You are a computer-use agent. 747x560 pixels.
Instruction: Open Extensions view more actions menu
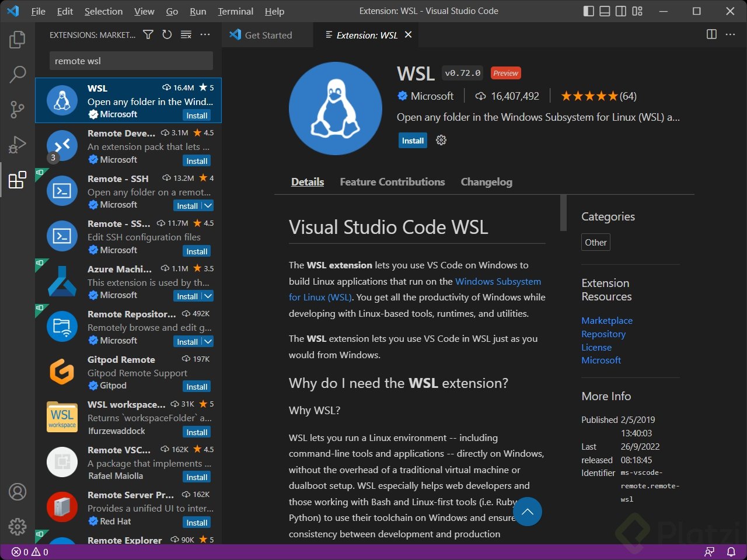tap(205, 35)
